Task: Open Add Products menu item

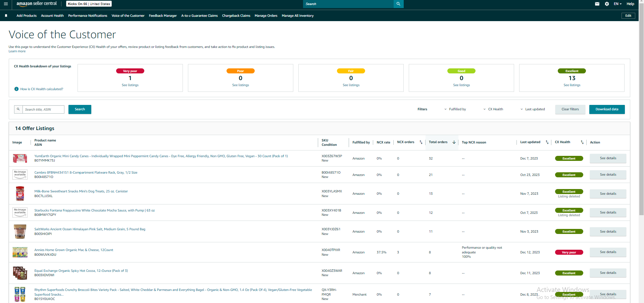Action: click(27, 16)
